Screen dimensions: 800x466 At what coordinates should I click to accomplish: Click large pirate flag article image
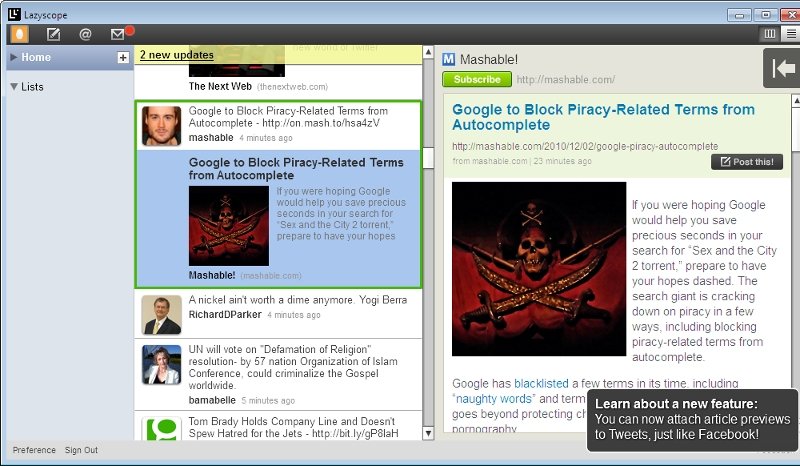[x=539, y=269]
